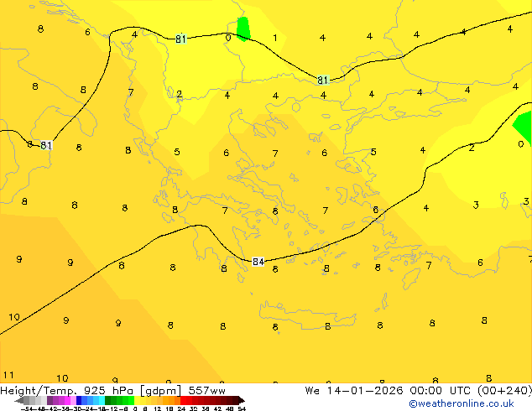The width and height of the screenshot is (532, 411).
Task: Click the 81 label left of the 0 near the green patch
Action: click(180, 39)
